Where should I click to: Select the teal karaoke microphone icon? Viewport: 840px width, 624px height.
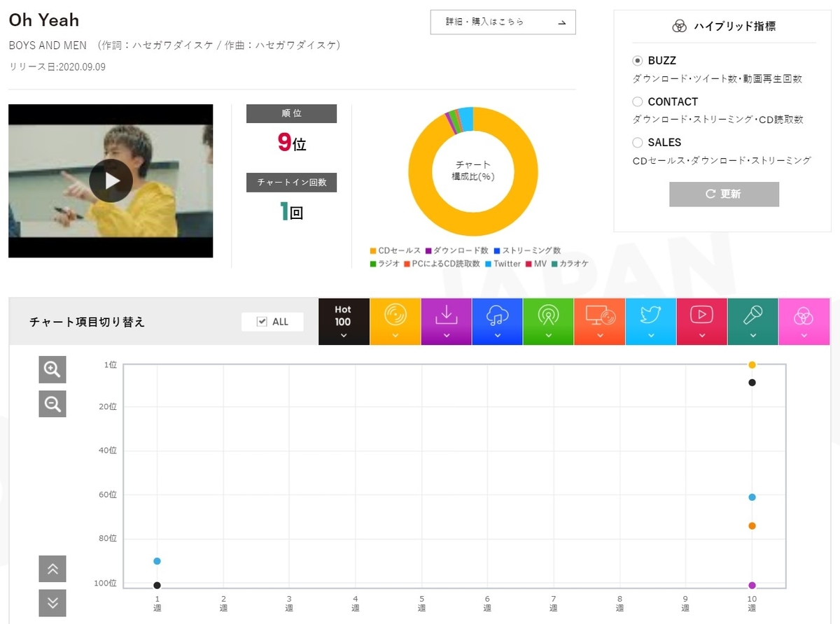(x=752, y=321)
